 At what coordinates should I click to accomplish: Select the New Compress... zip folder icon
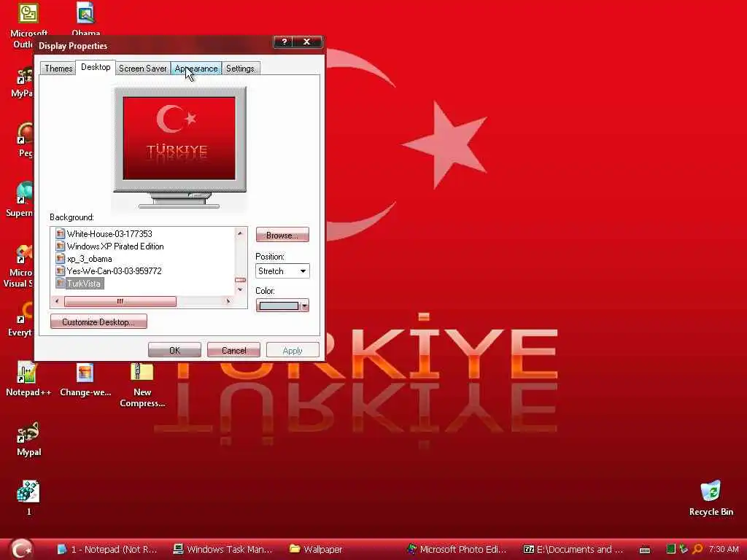coord(142,385)
